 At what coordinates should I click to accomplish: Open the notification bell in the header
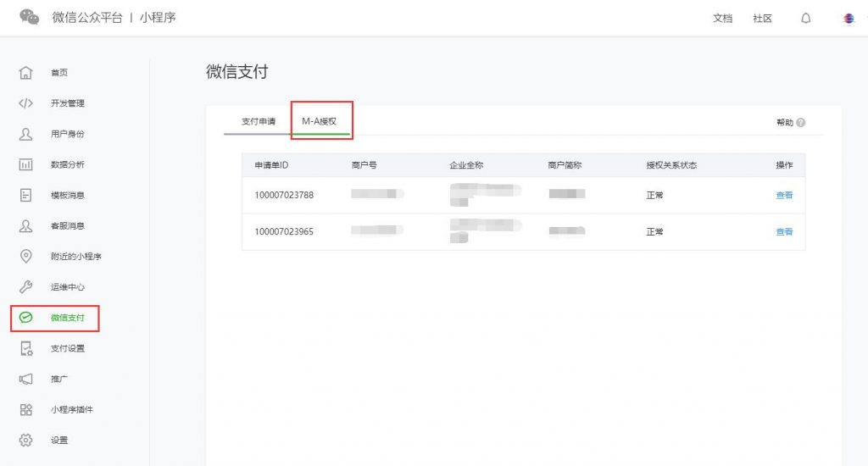pos(806,19)
